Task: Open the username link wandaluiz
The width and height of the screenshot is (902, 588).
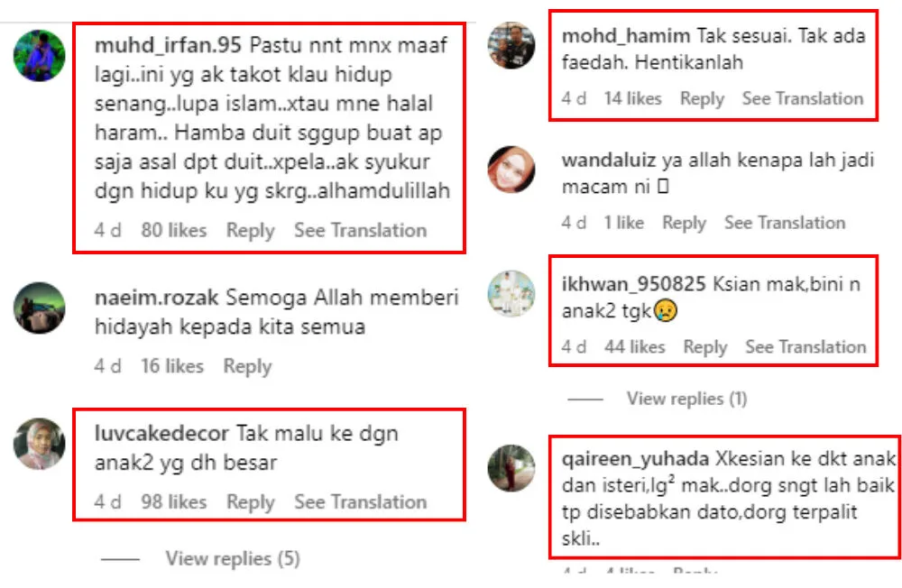Action: pyautogui.click(x=609, y=160)
